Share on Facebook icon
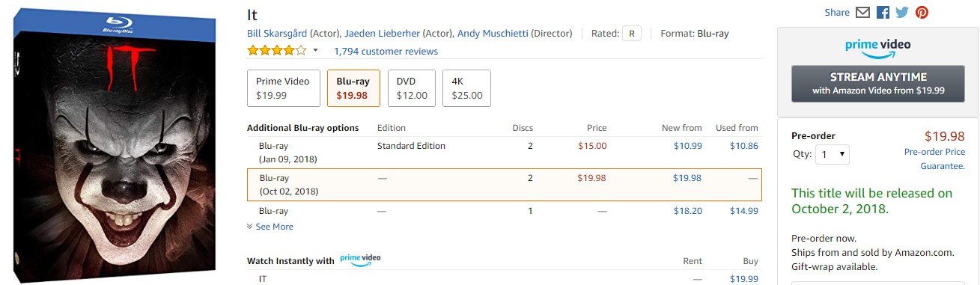This screenshot has height=285, width=980. point(883,13)
